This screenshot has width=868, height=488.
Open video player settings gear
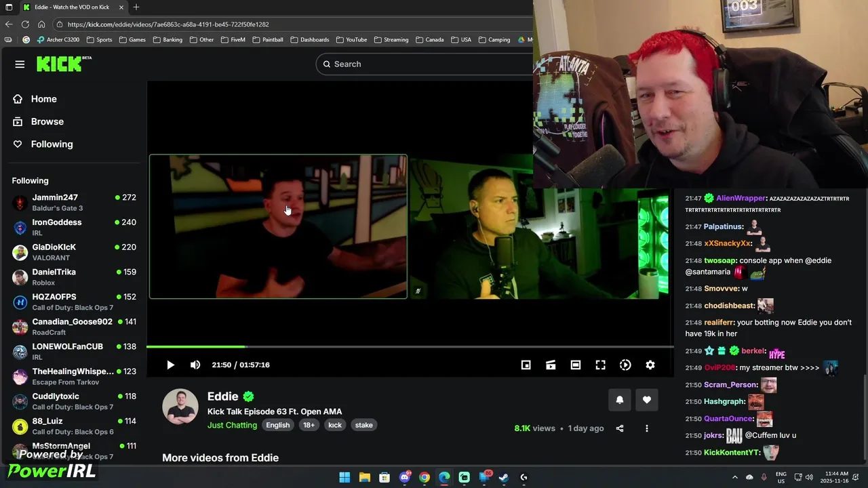pyautogui.click(x=650, y=365)
